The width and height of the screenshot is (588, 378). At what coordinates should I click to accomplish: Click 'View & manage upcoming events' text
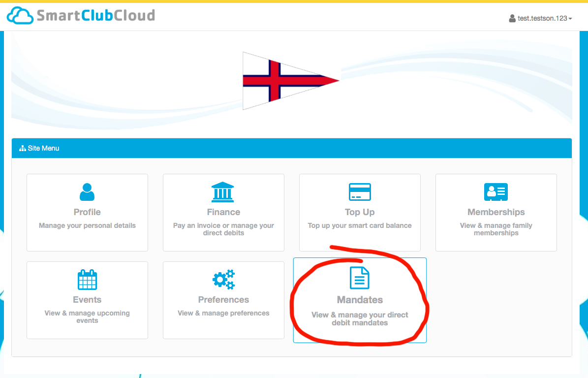click(x=87, y=317)
